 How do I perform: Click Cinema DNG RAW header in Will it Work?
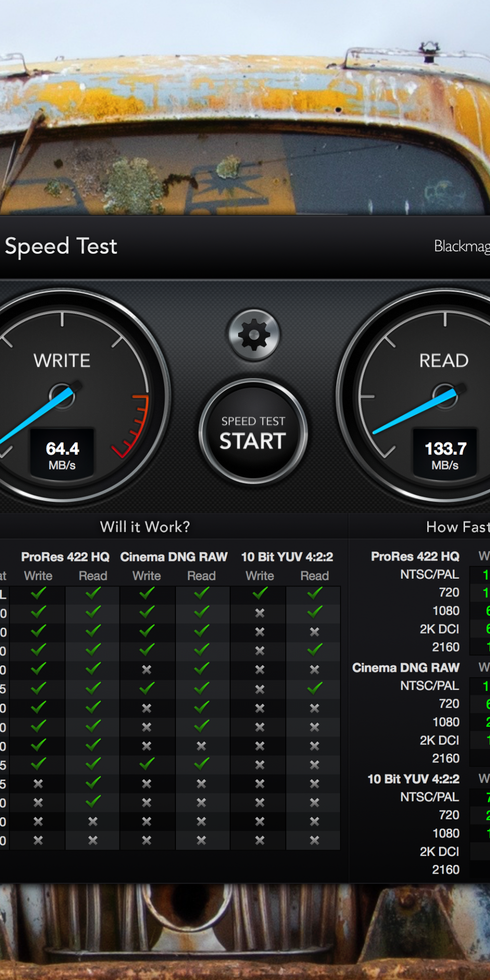174,557
